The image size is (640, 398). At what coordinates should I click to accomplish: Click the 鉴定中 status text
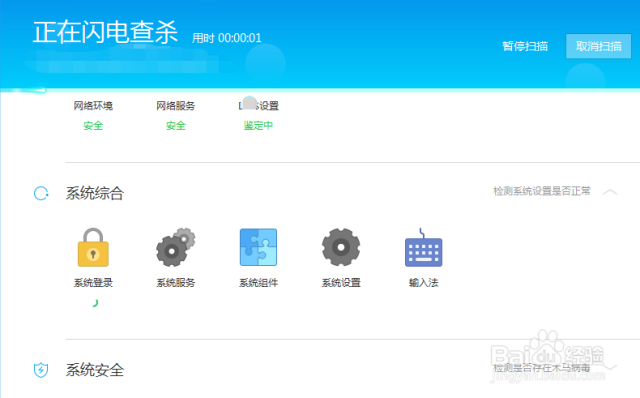tap(258, 126)
